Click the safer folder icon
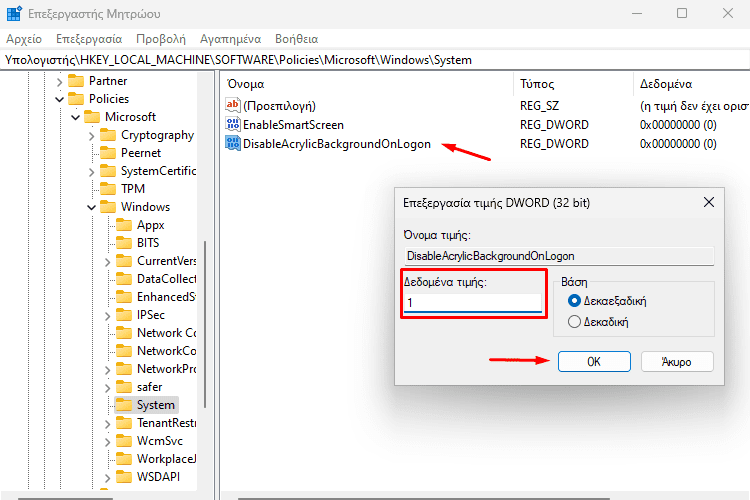750x500 pixels. coord(124,387)
